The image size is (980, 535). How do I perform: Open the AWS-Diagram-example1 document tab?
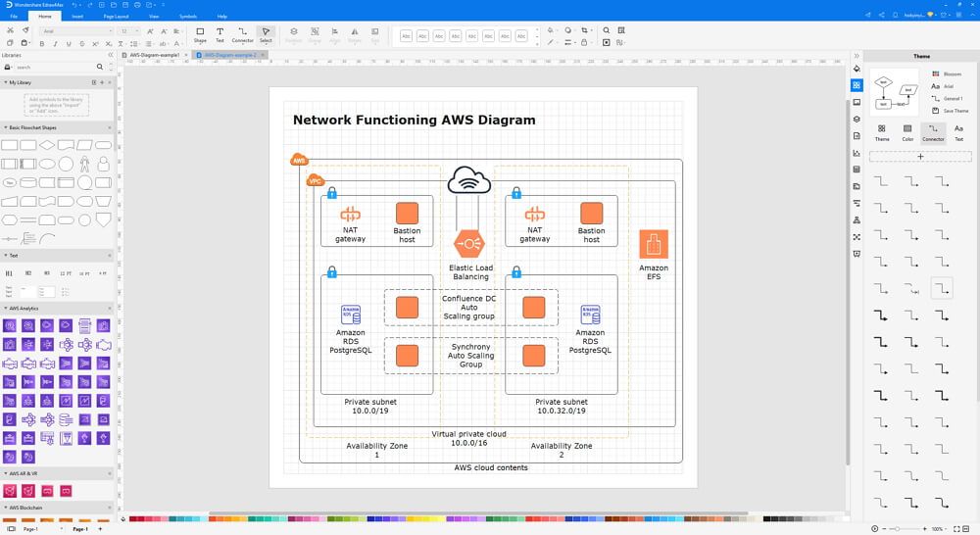(155, 55)
